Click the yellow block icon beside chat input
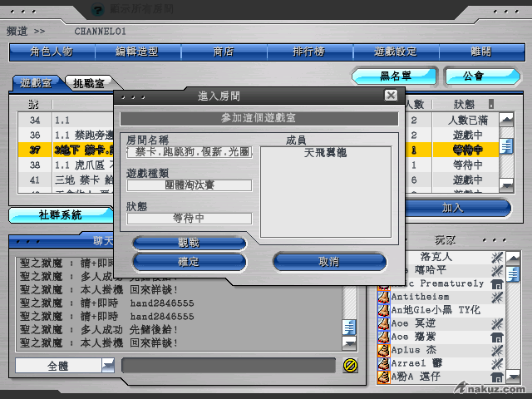 point(350,366)
